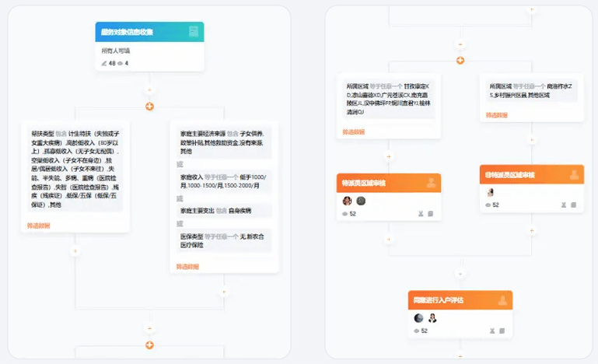Click the person icon on 特派员区域审核 header
The image size is (598, 364).
coord(430,183)
